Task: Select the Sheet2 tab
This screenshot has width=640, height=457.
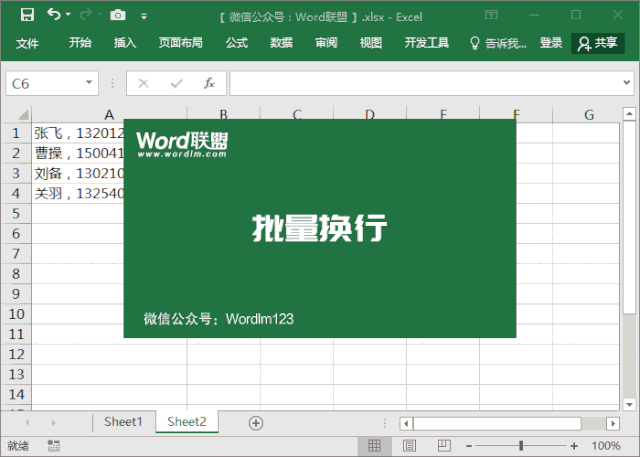Action: click(187, 422)
